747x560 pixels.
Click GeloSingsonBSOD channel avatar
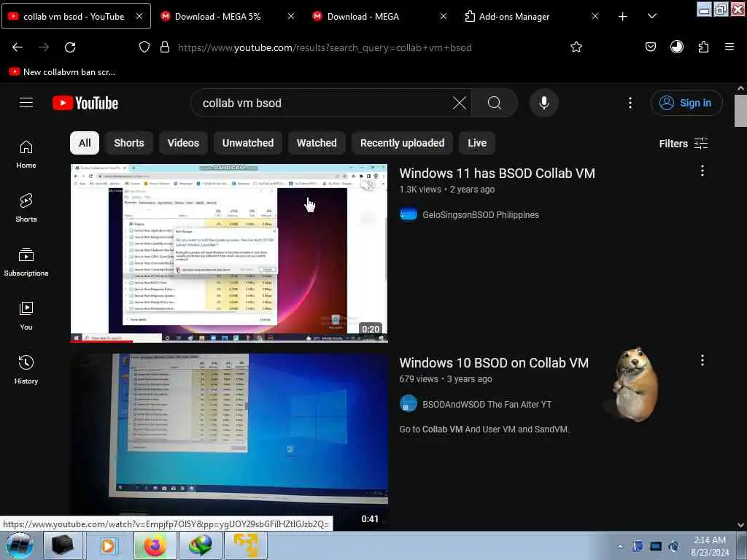click(x=409, y=214)
